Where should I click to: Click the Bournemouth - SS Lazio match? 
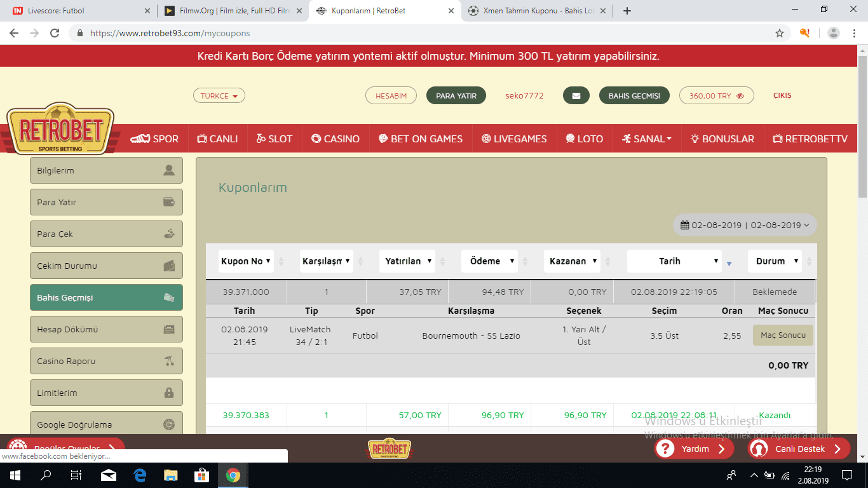pyautogui.click(x=471, y=335)
